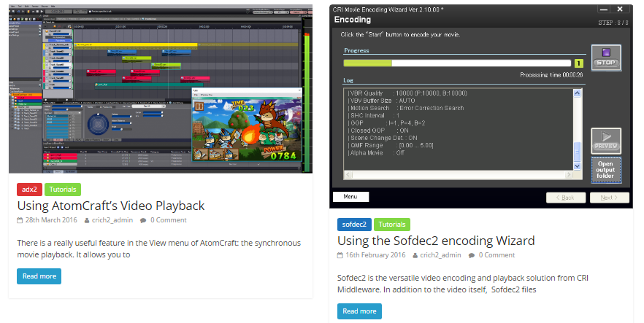Click the 28th March 2016 post date
Viewport: 644px width, 323px height.
pos(51,220)
